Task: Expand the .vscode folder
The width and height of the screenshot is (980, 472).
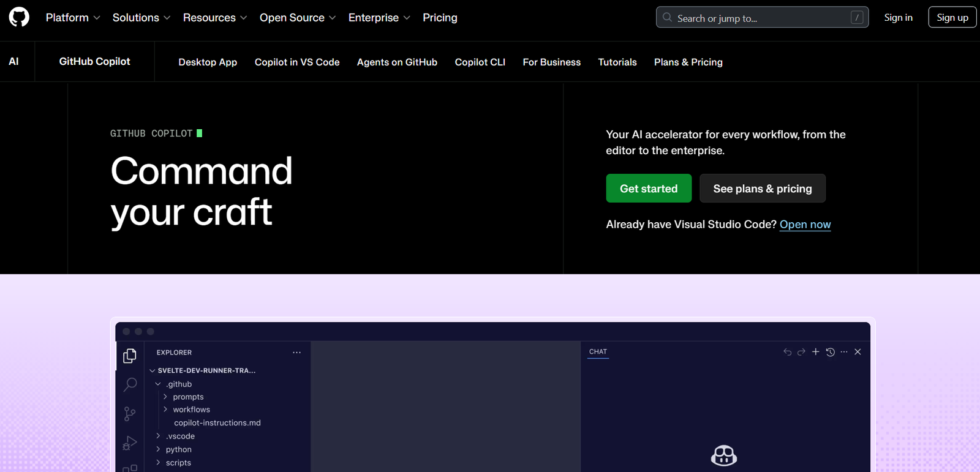Action: pyautogui.click(x=175, y=436)
